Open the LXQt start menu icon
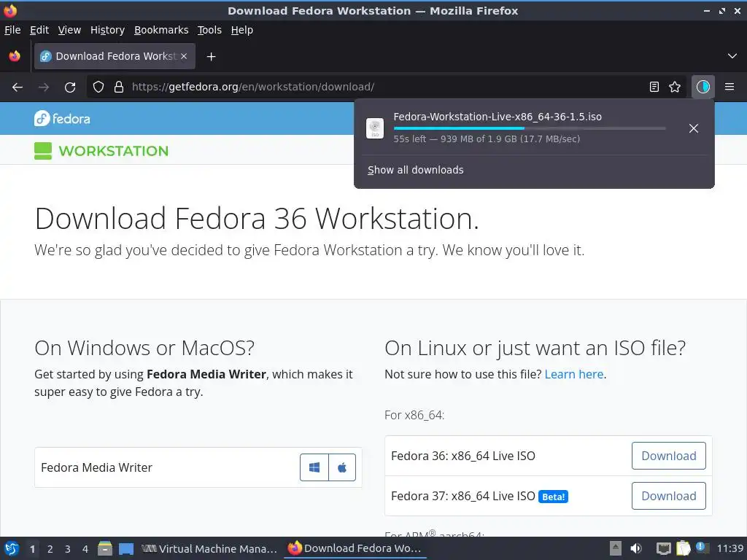The width and height of the screenshot is (747, 560). 12,548
